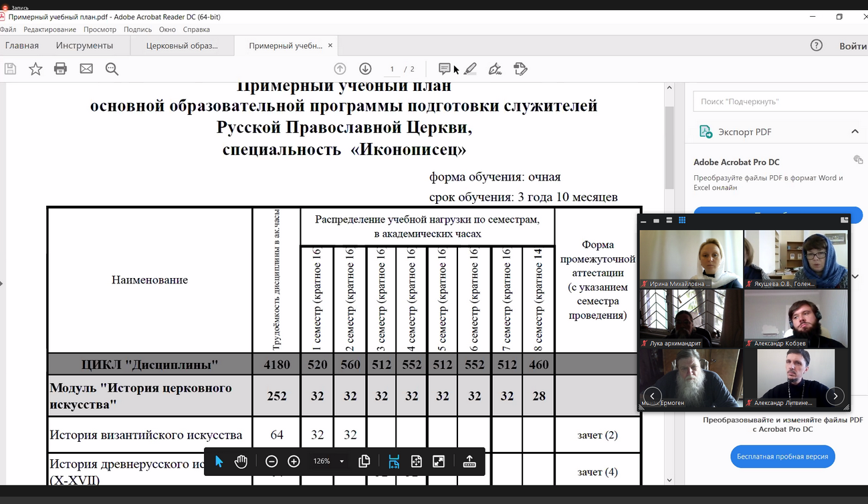Open the Редактирование menu
Image resolution: width=868 pixels, height=504 pixels.
[x=49, y=29]
